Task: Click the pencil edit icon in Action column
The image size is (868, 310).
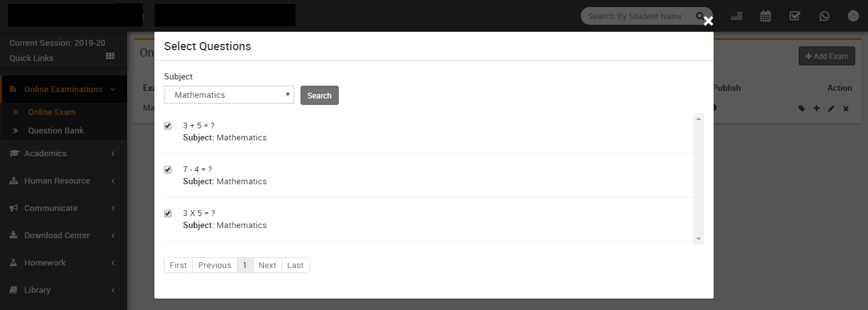Action: point(831,109)
